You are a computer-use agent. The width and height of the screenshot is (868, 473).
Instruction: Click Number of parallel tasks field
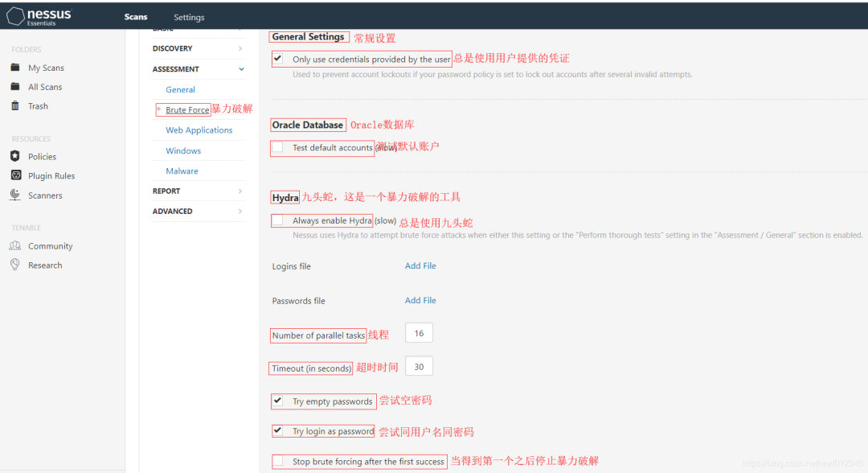point(419,333)
